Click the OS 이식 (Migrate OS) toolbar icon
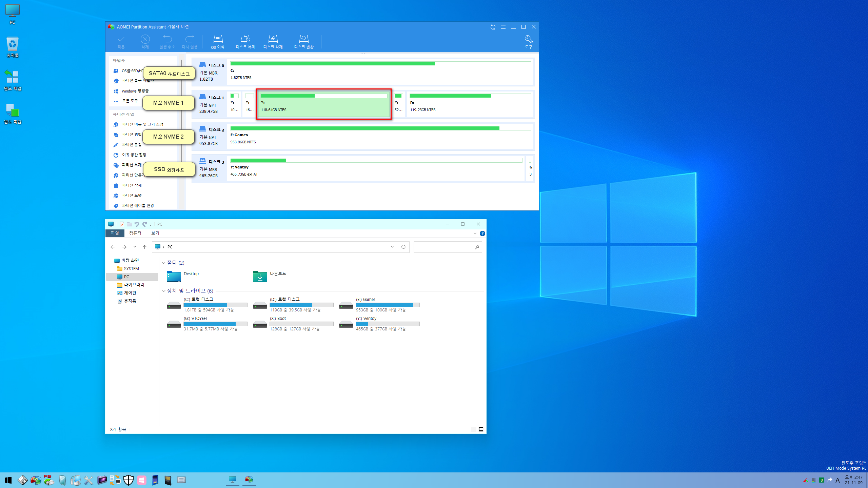This screenshot has height=488, width=868. [x=218, y=42]
